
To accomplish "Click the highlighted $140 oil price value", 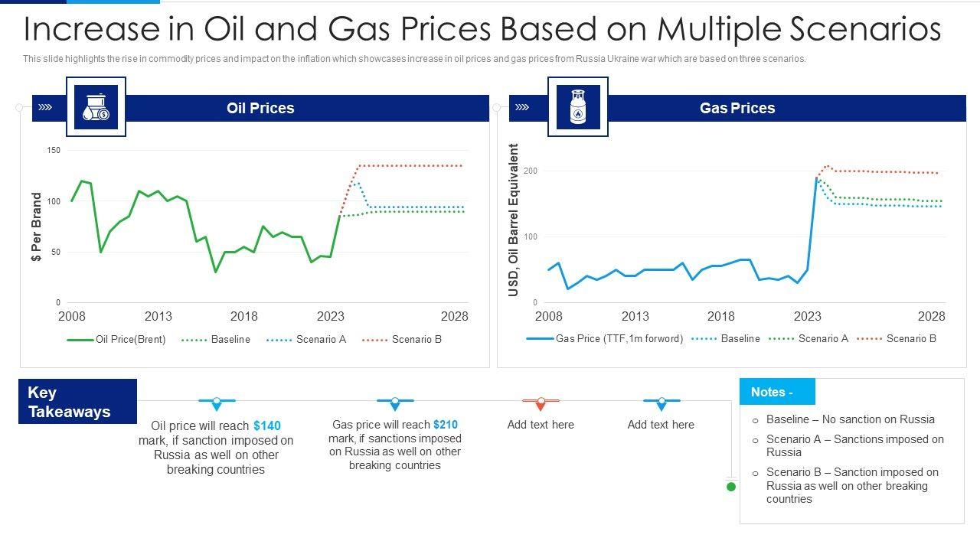I will click(x=267, y=426).
